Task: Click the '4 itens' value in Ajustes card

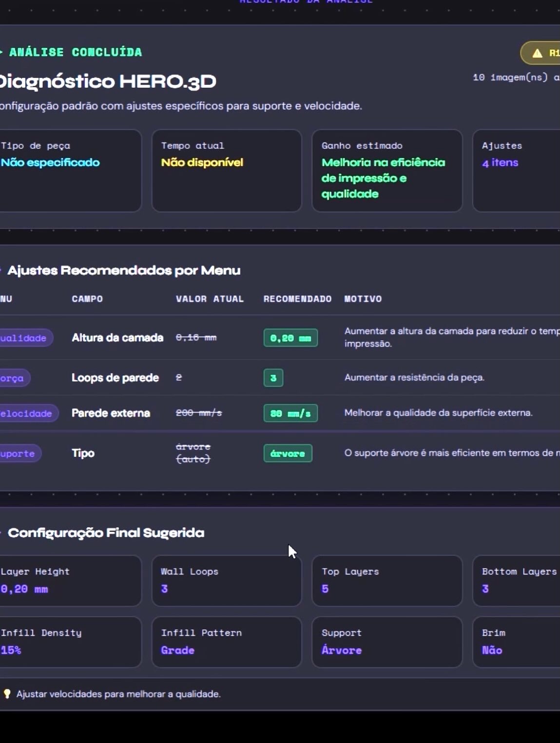Action: click(x=500, y=162)
